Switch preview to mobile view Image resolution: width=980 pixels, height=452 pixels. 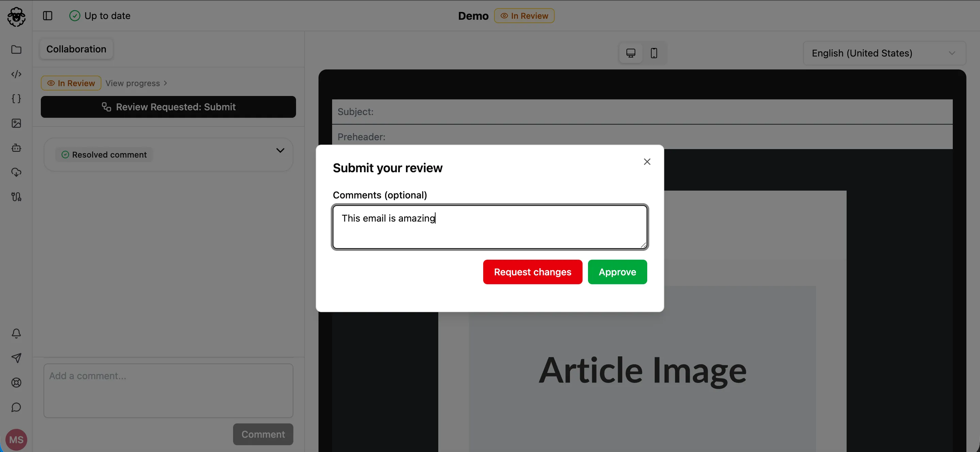pos(654,53)
